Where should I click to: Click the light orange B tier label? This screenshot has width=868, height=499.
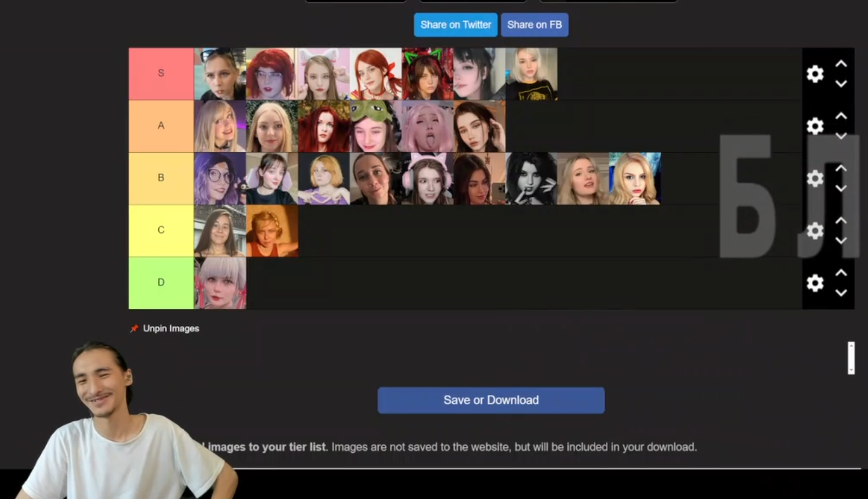click(x=161, y=178)
